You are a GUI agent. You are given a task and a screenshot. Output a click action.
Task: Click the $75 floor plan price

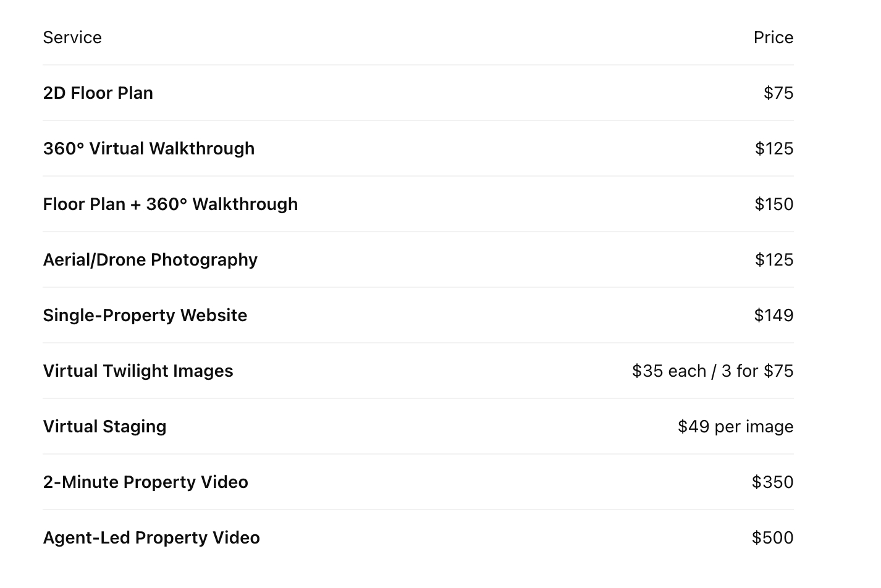(x=778, y=93)
